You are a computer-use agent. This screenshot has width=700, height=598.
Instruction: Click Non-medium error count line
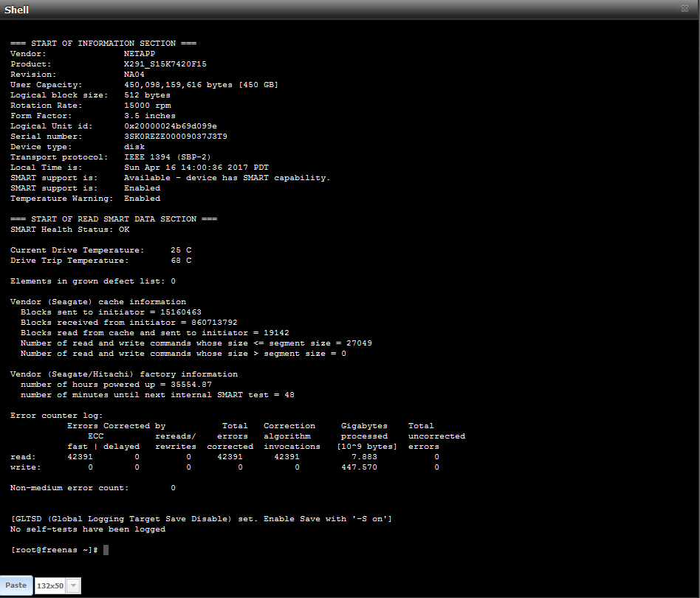(93, 488)
